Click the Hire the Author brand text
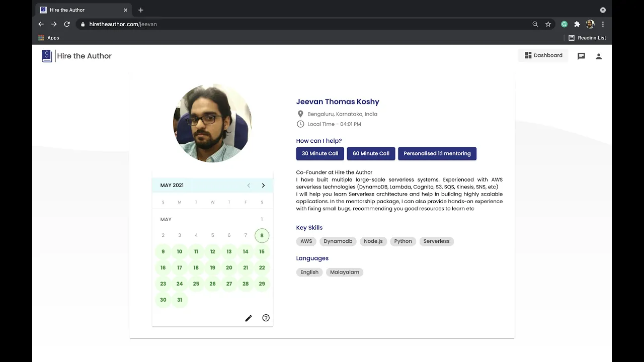The width and height of the screenshot is (644, 362). [85, 56]
